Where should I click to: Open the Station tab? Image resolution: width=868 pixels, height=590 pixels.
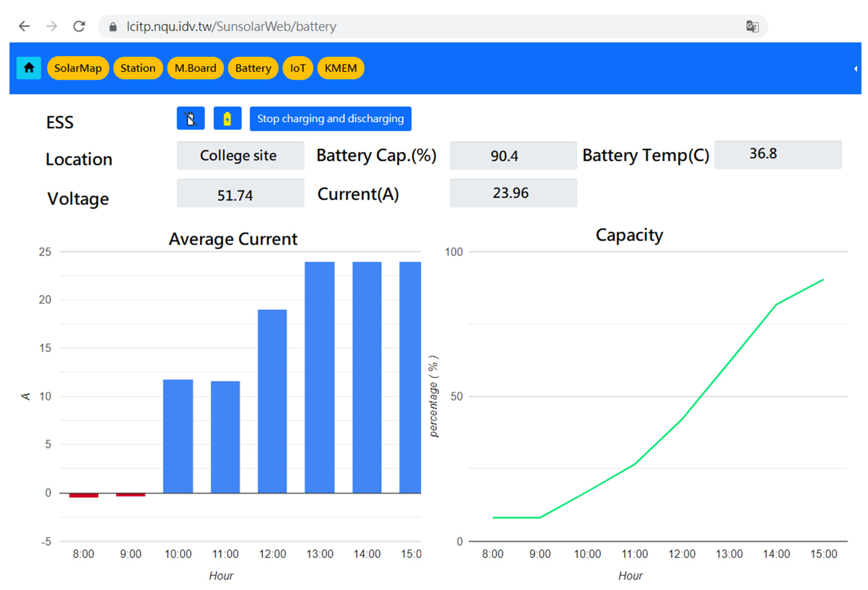coord(138,68)
